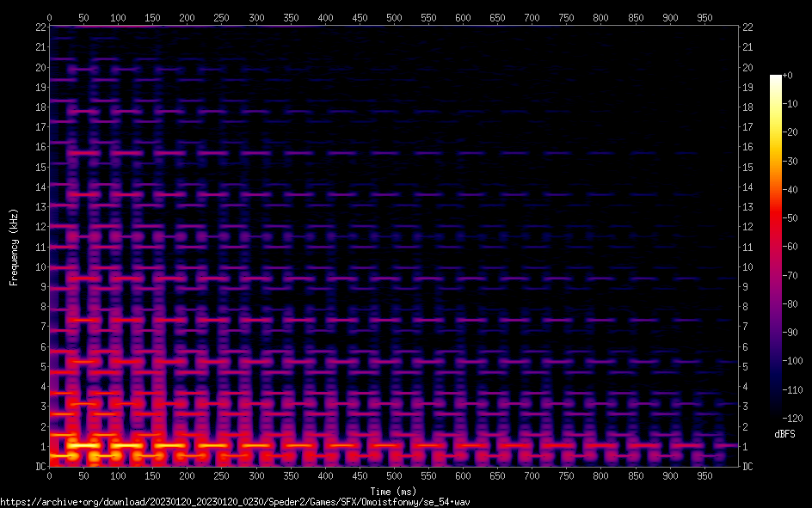Select the 0 ms marker on top time axis

(49, 17)
